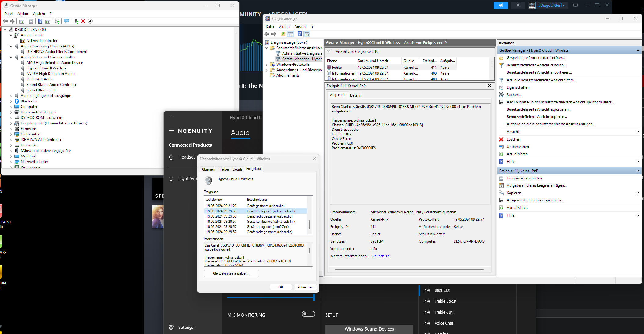Open Ansicht menu in Ereignisanzeige
The width and height of the screenshot is (644, 334).
tap(301, 27)
